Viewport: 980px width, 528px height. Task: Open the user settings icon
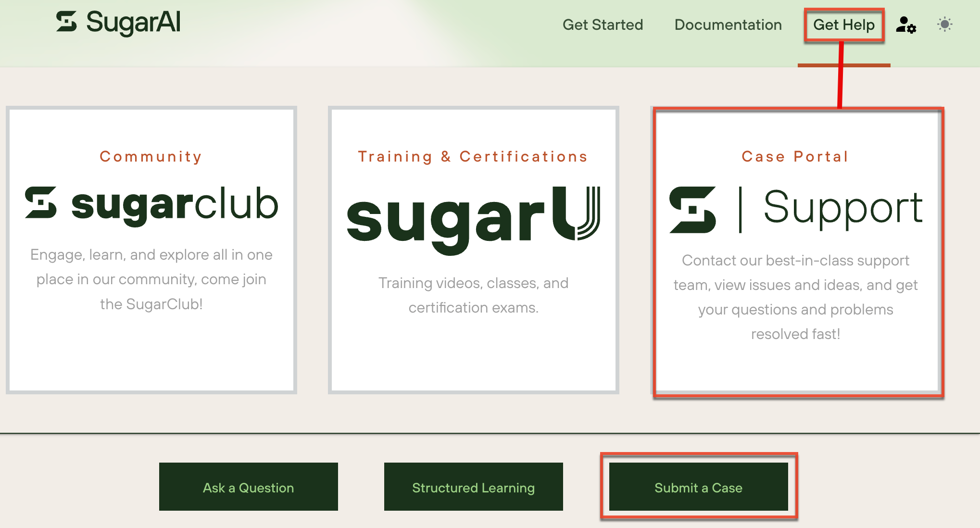[906, 25]
